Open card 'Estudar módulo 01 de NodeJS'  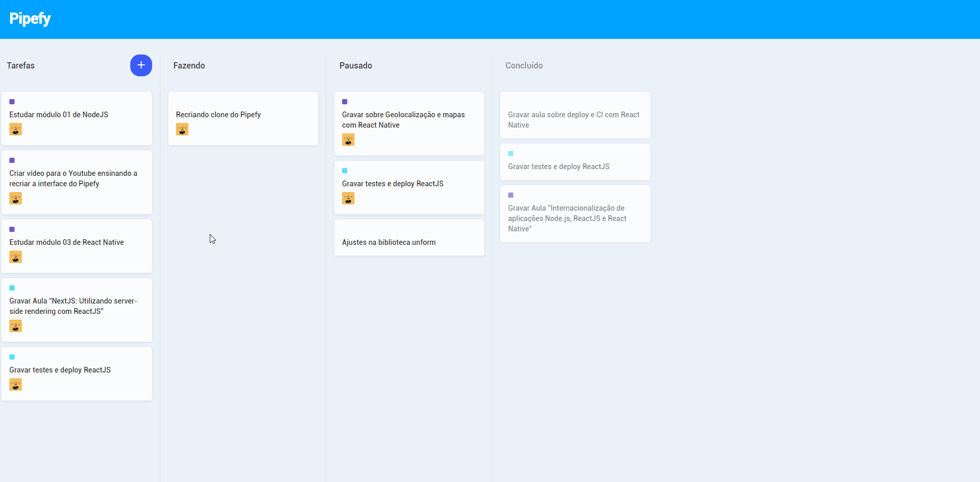coord(77,118)
